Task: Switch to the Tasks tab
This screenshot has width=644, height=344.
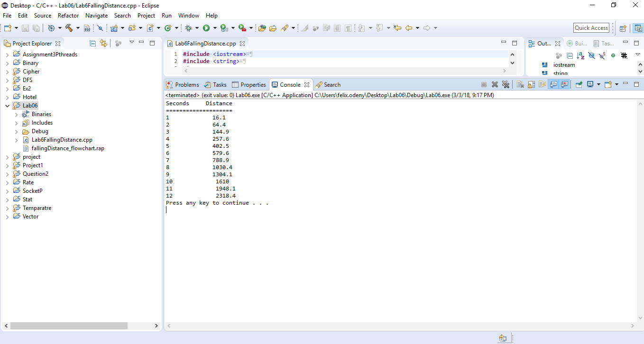Action: pos(215,85)
